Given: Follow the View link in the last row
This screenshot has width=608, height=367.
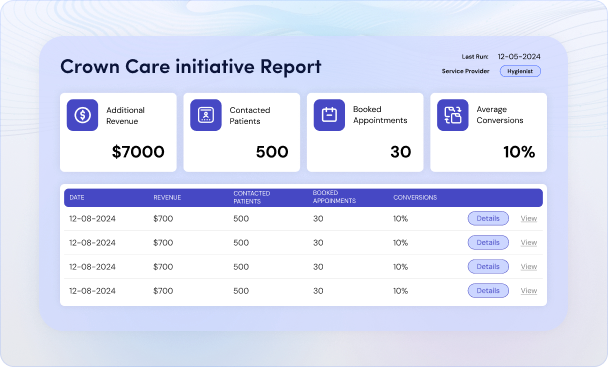Looking at the screenshot, I should click(x=529, y=291).
